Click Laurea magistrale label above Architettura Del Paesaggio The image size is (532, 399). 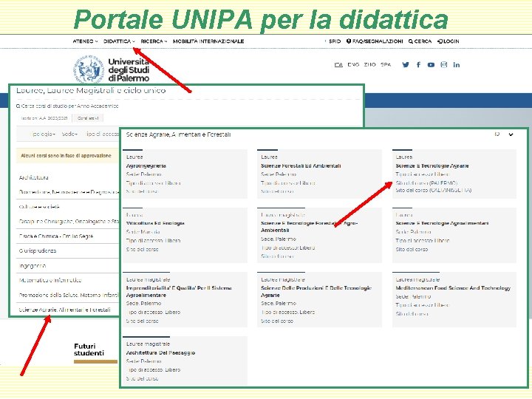pyautogui.click(x=148, y=344)
